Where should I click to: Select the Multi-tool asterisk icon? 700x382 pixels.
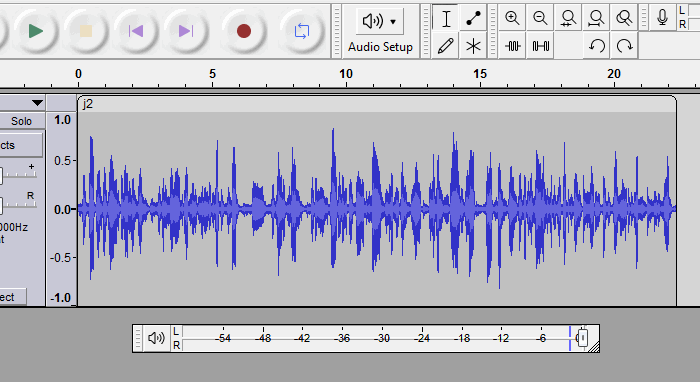tap(473, 46)
